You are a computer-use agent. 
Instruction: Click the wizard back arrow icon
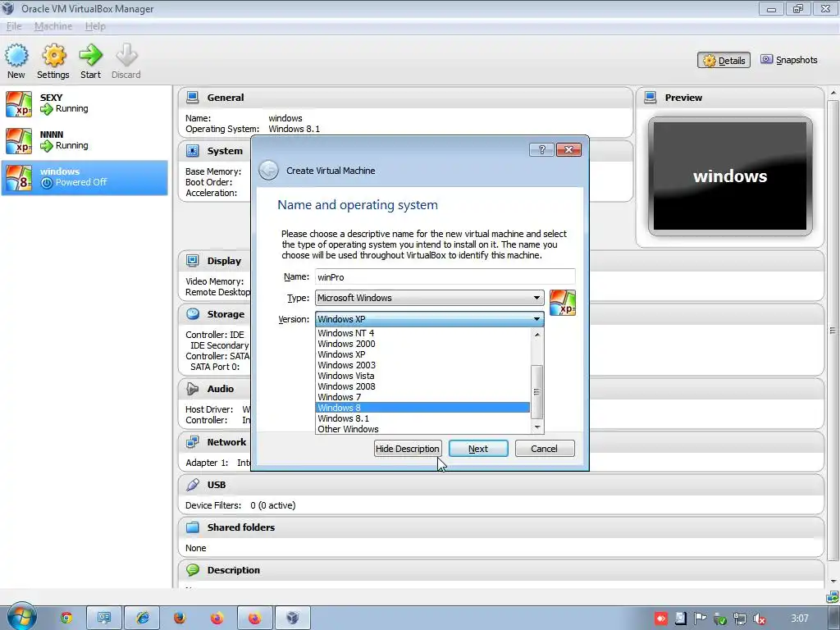pyautogui.click(x=268, y=171)
